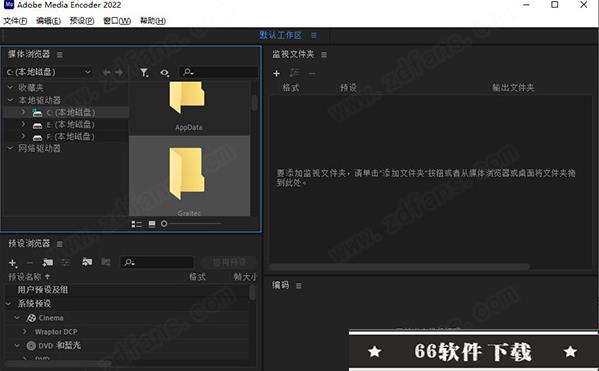Click the DVD 和蓝光 disc icon
The width and height of the screenshot is (599, 371).
point(31,346)
